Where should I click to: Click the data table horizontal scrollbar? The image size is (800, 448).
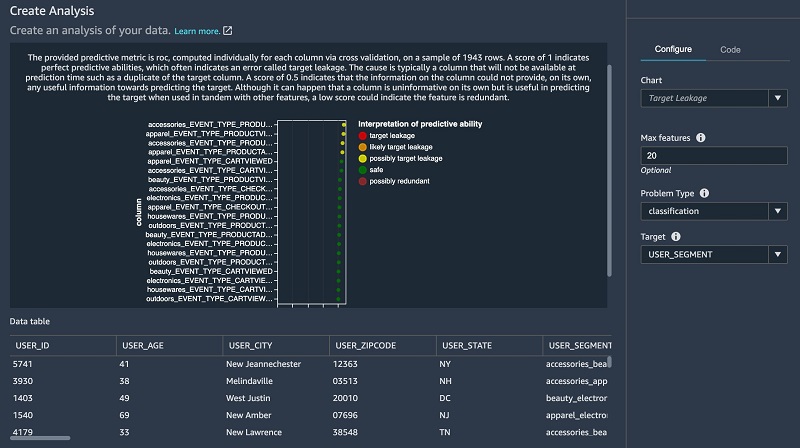pyautogui.click(x=40, y=438)
